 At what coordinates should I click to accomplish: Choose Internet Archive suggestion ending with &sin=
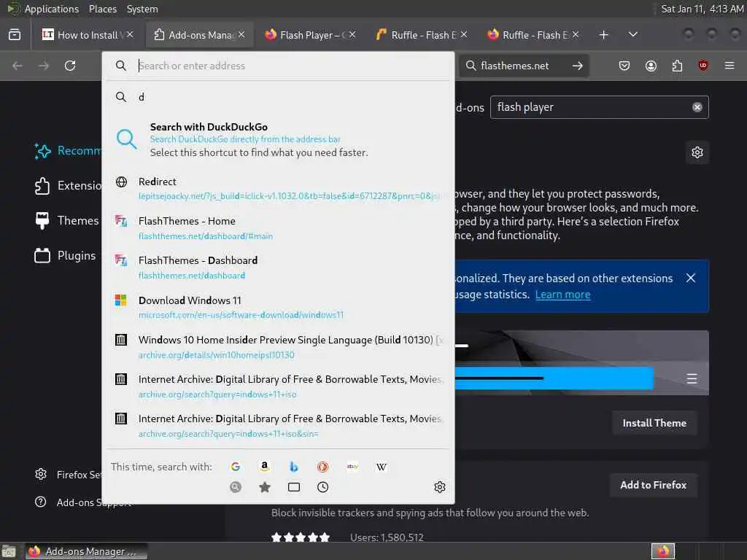click(278, 426)
